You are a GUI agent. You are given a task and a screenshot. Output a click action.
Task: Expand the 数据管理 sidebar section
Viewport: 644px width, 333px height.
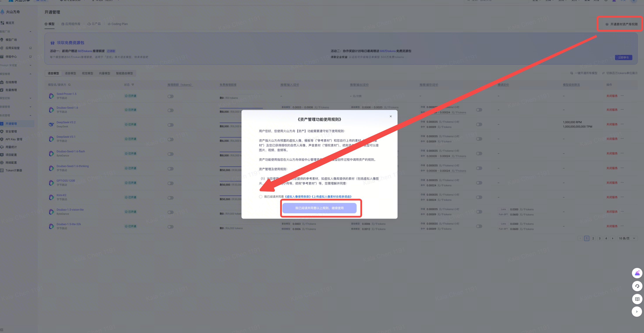[30, 107]
